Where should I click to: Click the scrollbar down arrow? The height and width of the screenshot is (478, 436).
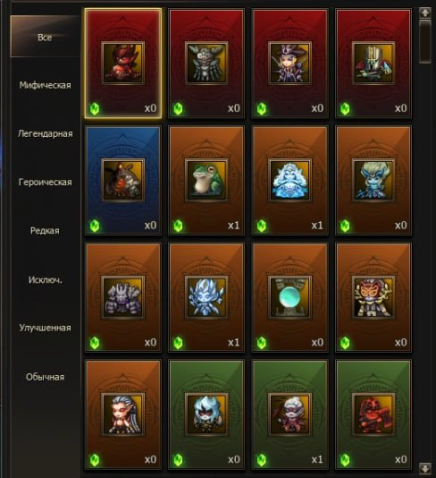click(x=425, y=468)
